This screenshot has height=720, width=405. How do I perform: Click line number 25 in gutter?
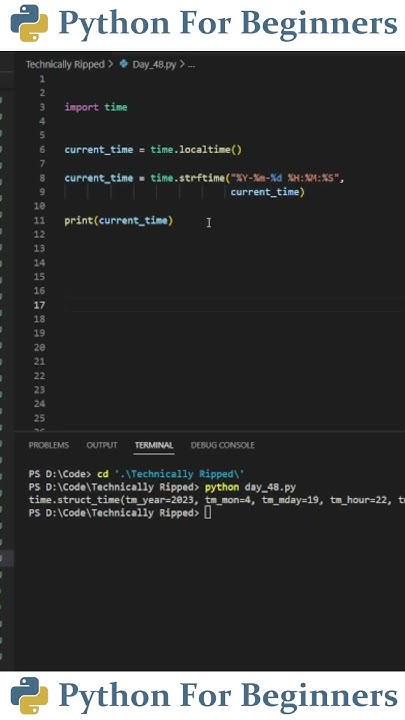pos(39,418)
